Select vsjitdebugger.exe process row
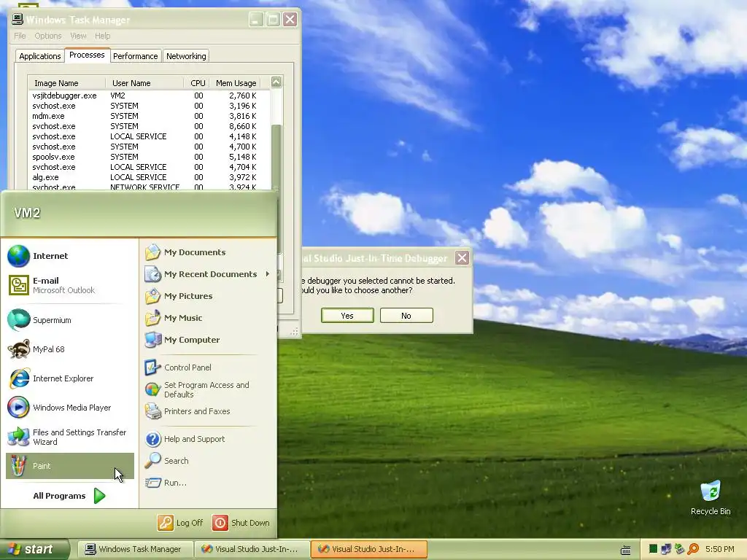The height and width of the screenshot is (560, 747). point(149,96)
